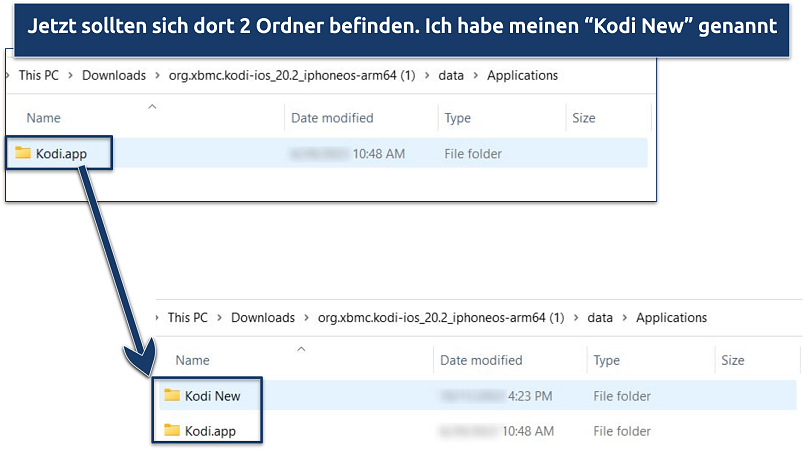Click 'Downloads' breadcrumb in lower window

(x=263, y=317)
